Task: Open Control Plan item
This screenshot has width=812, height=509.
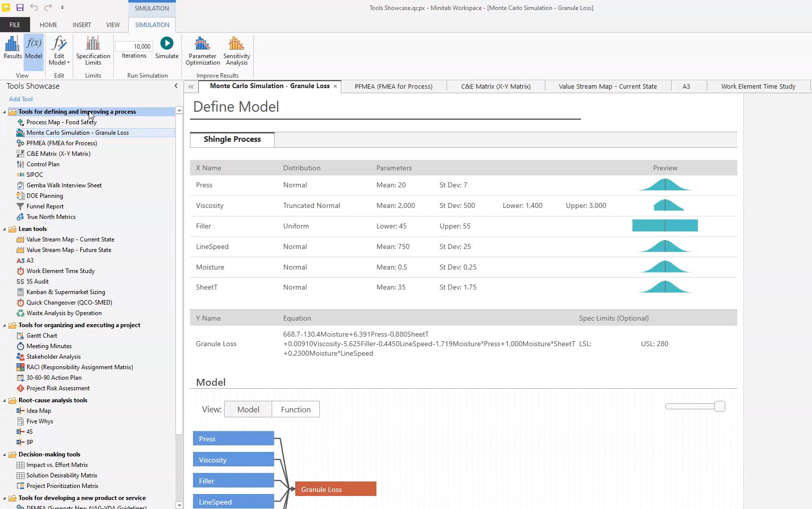Action: [x=43, y=164]
